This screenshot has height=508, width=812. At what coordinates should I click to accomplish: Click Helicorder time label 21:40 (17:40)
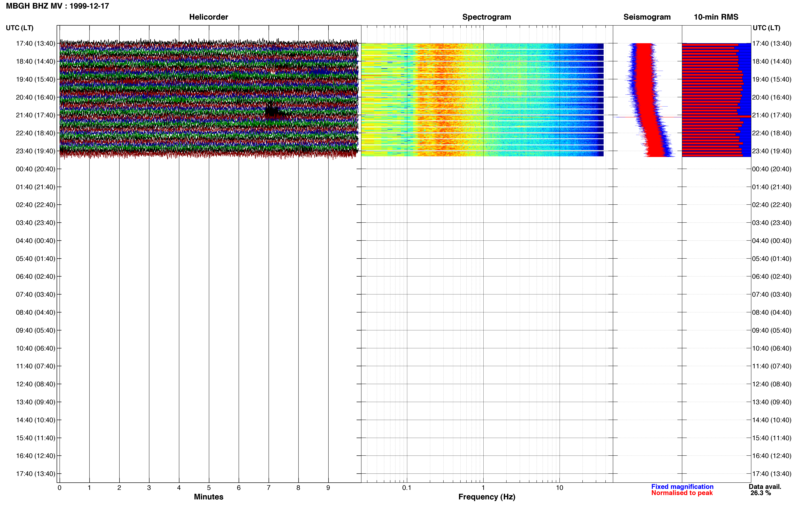coord(36,115)
